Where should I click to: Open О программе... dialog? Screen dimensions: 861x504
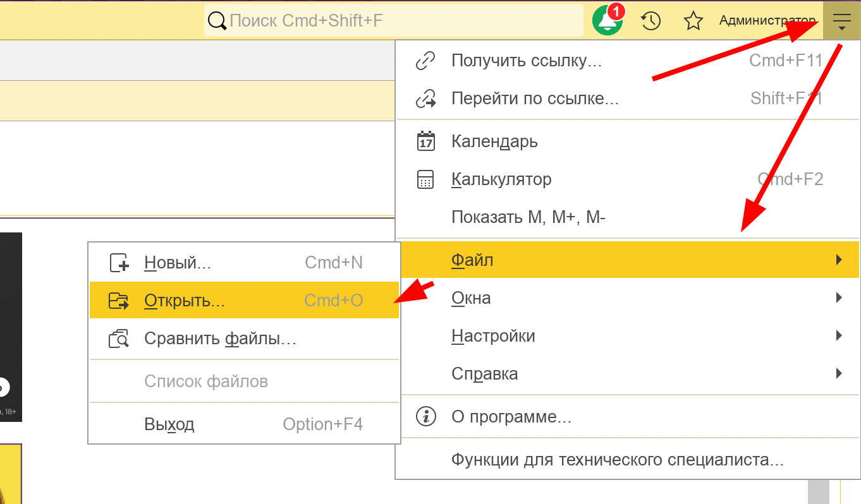[x=630, y=417]
